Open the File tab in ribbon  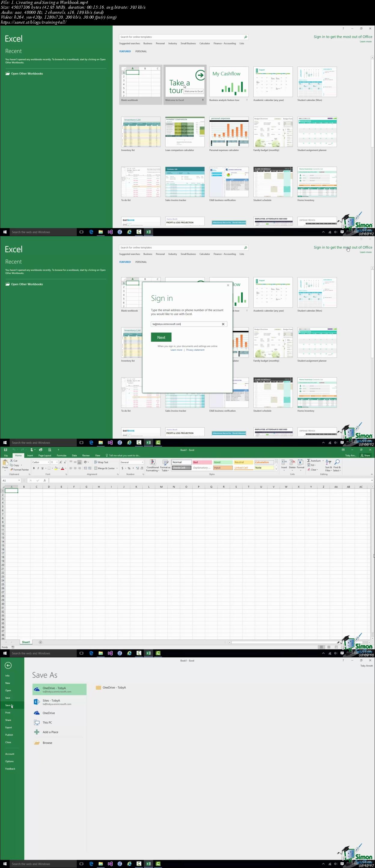(6, 455)
